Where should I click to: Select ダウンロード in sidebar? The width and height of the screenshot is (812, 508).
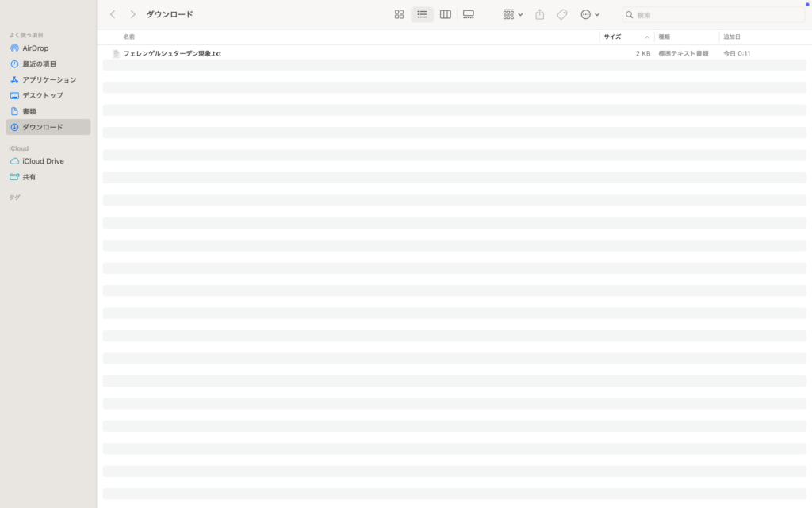pyautogui.click(x=48, y=127)
